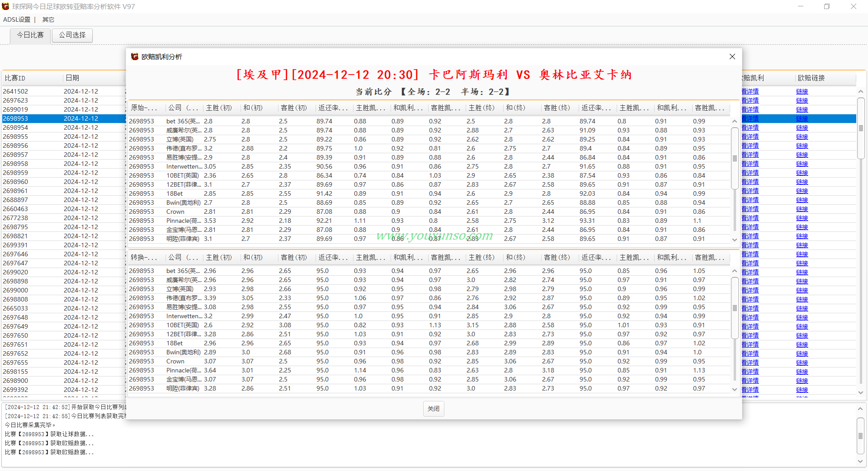Viewport: 868px width, 471px height.
Task: Click 主胜(初) header in upper table
Action: pyautogui.click(x=222, y=108)
